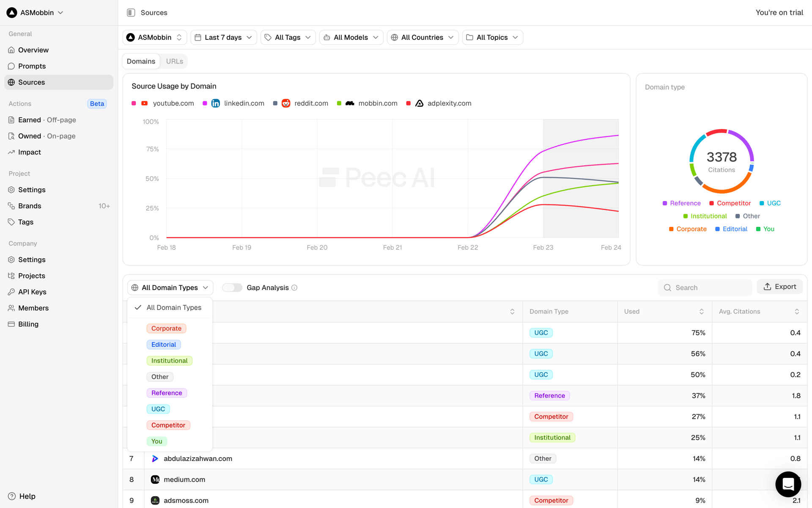Open the ASMobbin project selector
The image size is (812, 508).
tap(154, 37)
